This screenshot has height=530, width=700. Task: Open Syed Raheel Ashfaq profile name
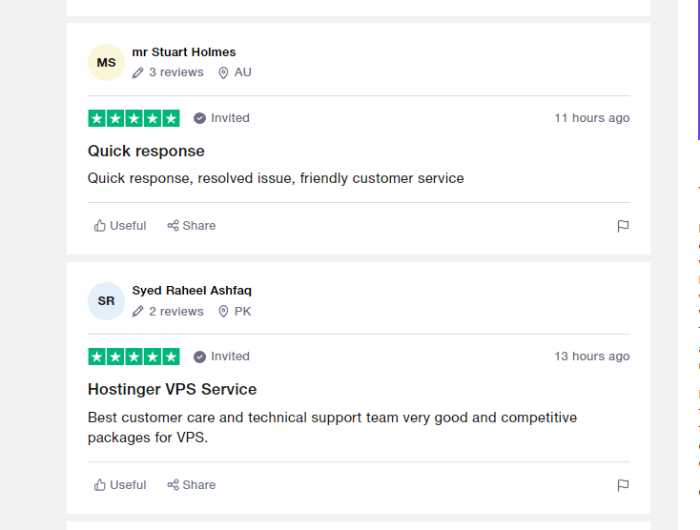point(192,290)
